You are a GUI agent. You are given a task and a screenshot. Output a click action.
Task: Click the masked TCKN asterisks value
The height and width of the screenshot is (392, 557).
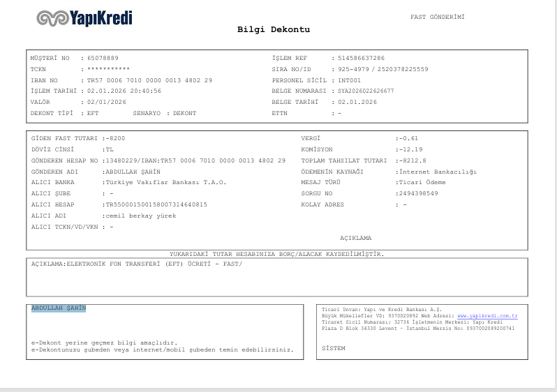tap(108, 69)
